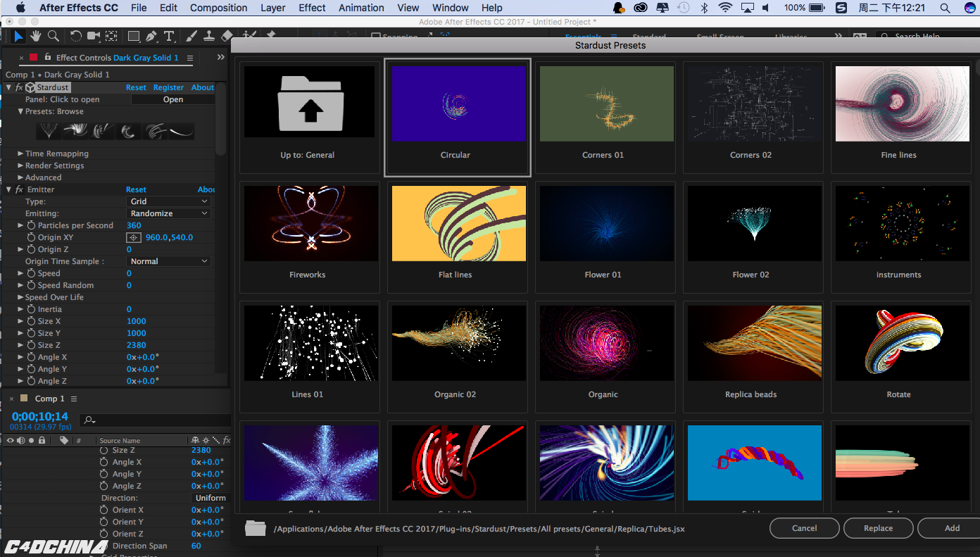Open the Type dropdown showing Grid
The width and height of the screenshot is (980, 557).
click(169, 201)
